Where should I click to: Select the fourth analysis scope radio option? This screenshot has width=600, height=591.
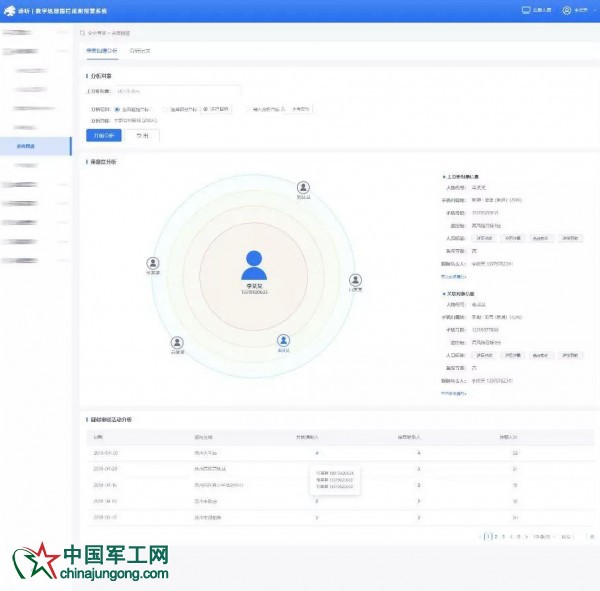248,108
